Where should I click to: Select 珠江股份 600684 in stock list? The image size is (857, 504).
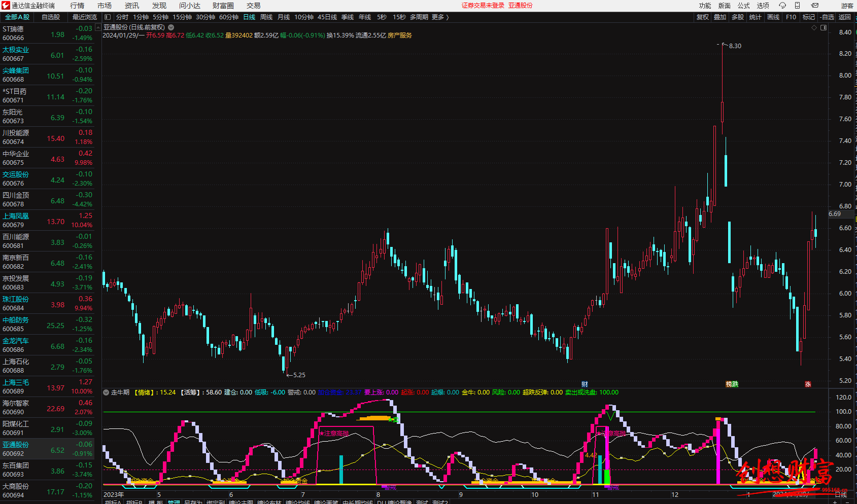47,304
